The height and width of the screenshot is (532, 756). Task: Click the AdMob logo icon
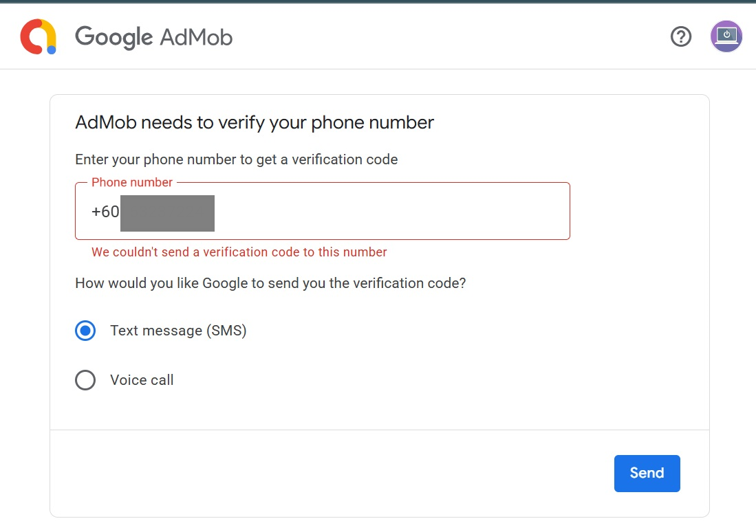click(x=38, y=36)
